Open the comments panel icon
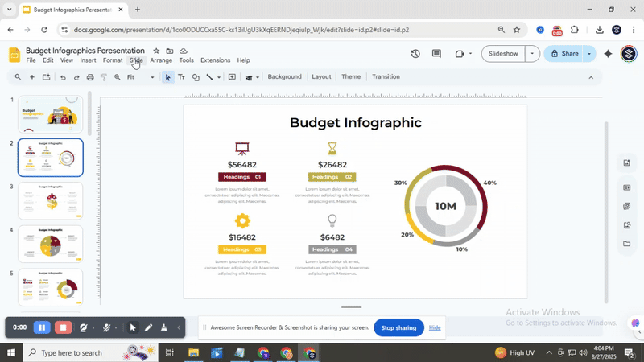The image size is (644, 362). (436, 54)
